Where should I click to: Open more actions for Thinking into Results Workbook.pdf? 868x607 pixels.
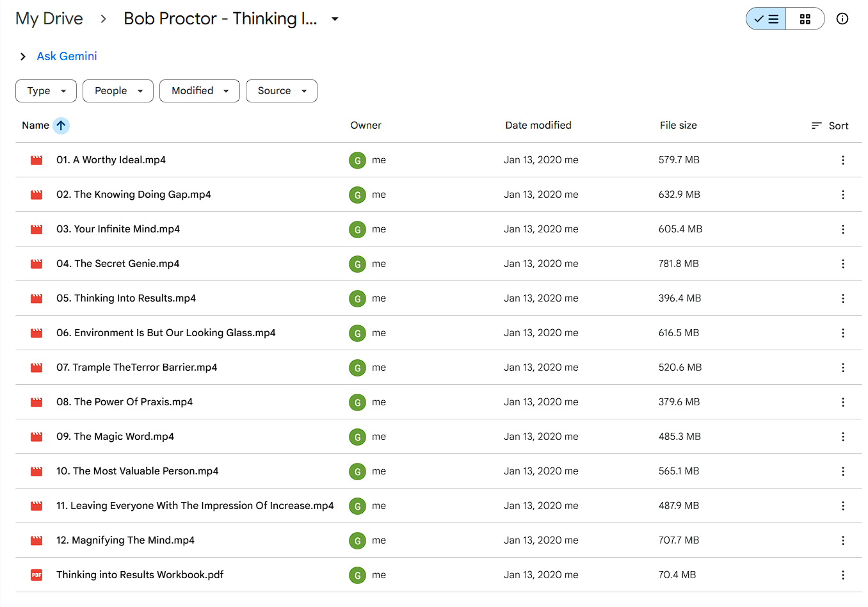click(843, 575)
